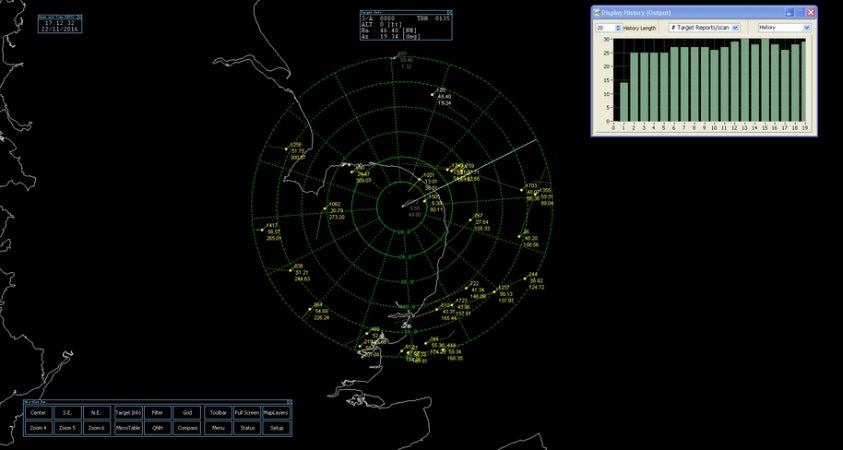Click the Center view button
This screenshot has width=843, height=450.
pos(38,412)
